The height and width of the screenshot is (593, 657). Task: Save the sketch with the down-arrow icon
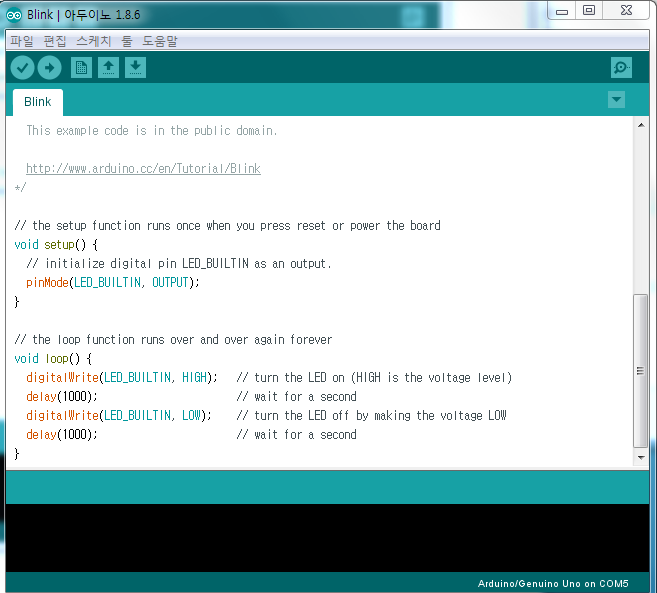click(135, 67)
